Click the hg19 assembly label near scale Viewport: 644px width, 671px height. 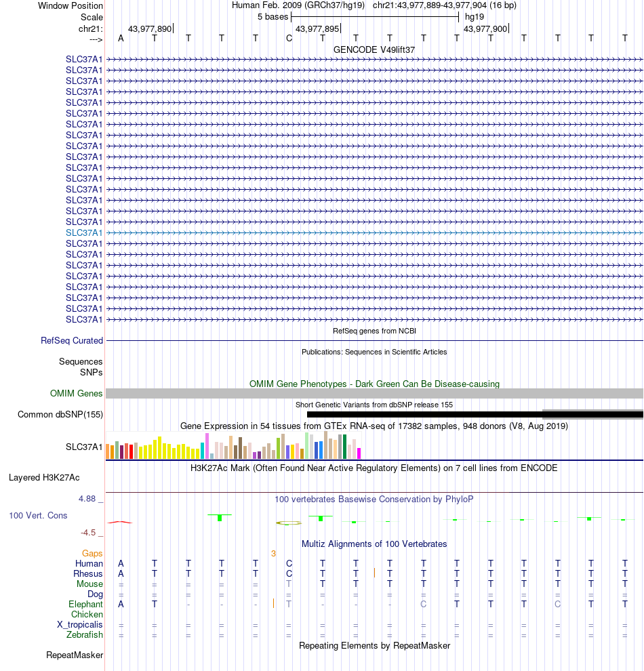[x=475, y=17]
